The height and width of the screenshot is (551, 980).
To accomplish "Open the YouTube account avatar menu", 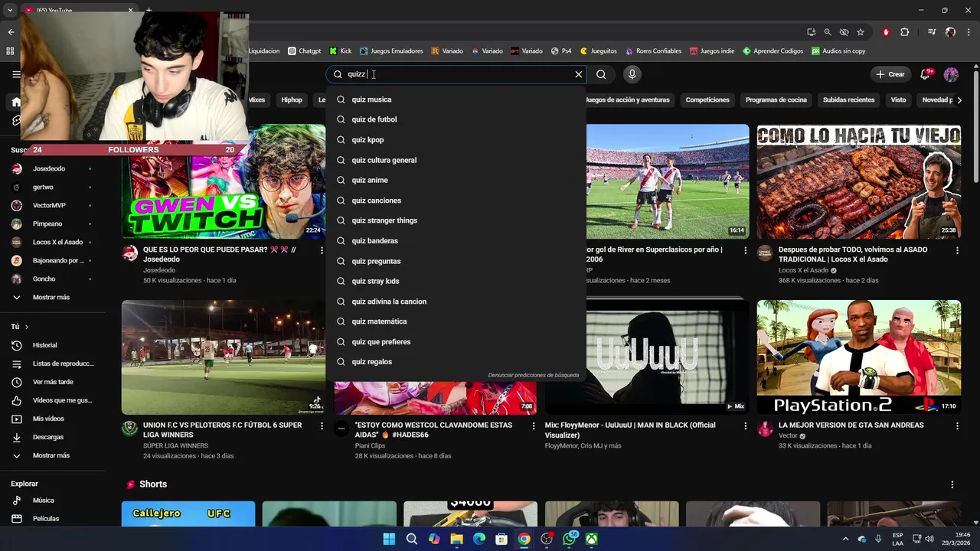I will (951, 74).
